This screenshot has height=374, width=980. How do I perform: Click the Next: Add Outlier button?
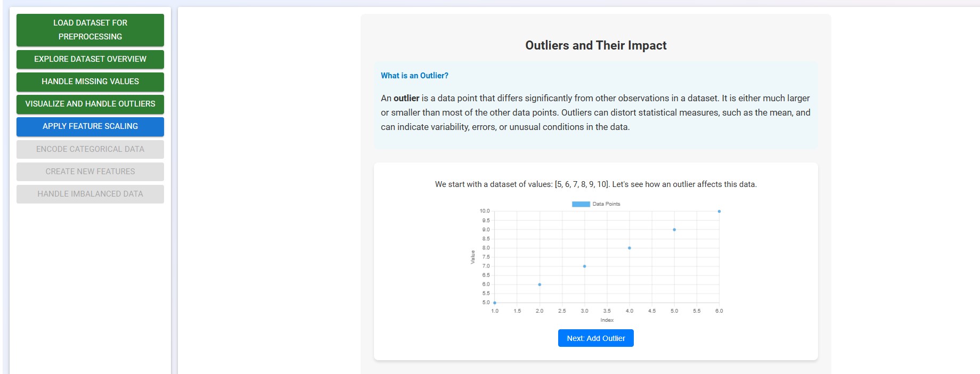[595, 338]
